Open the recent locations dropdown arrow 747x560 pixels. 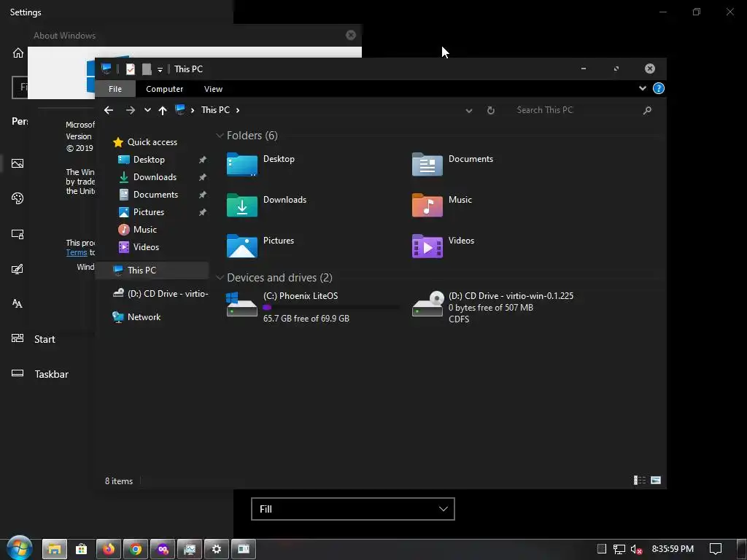(x=147, y=110)
